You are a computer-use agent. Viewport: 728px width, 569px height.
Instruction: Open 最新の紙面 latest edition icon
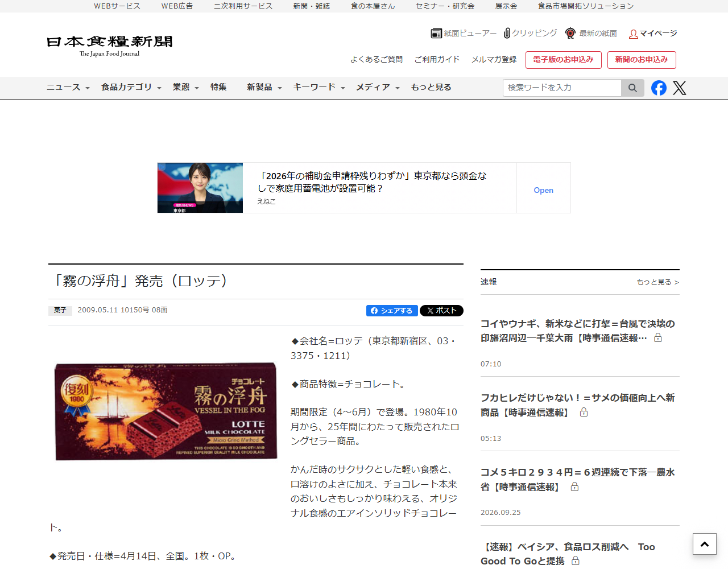(x=570, y=34)
